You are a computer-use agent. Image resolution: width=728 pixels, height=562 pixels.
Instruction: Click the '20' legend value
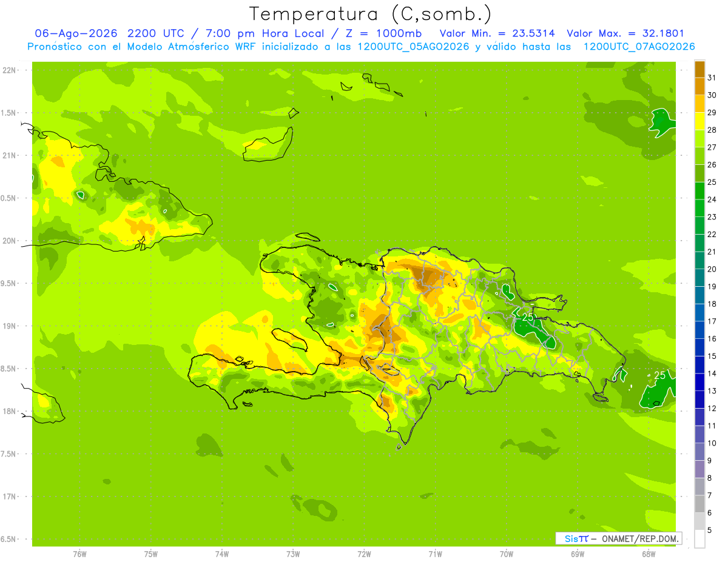(712, 269)
